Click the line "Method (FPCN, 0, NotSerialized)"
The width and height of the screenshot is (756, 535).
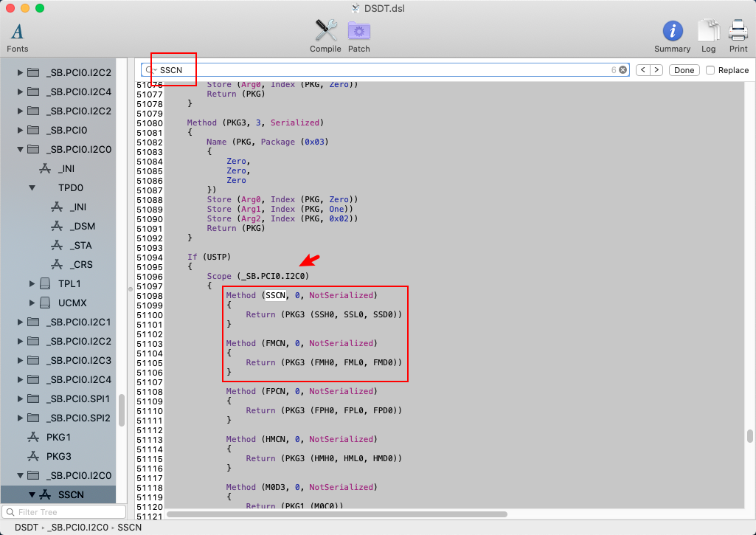[302, 391]
